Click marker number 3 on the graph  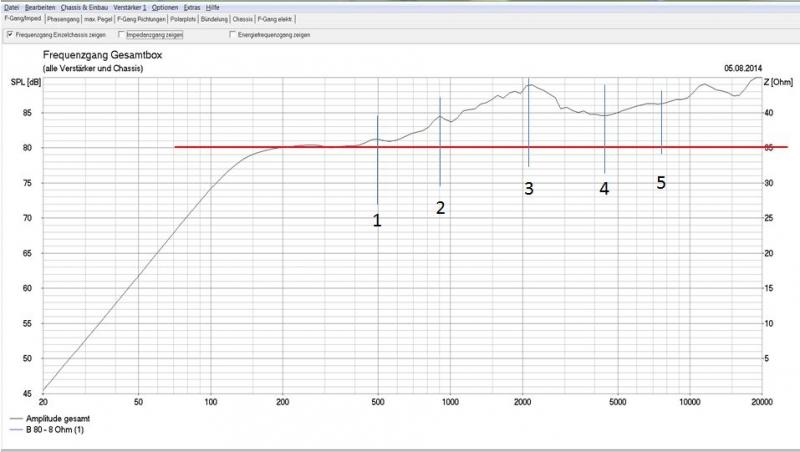(529, 187)
